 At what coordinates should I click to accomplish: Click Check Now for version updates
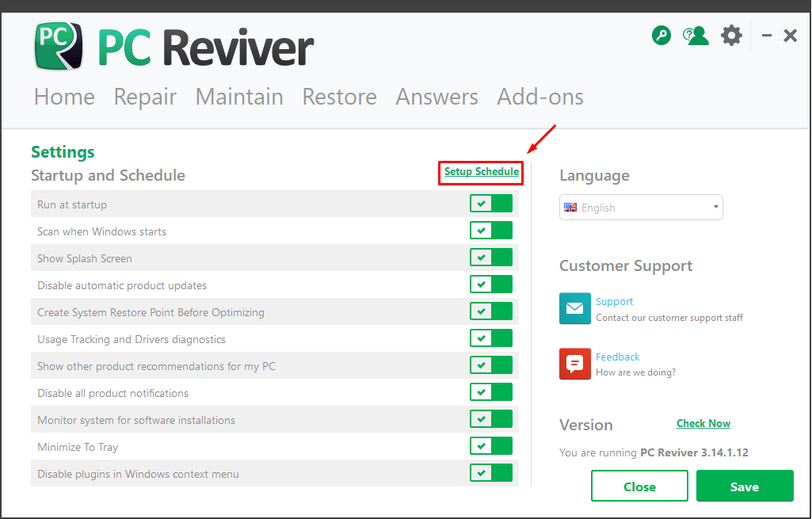(703, 423)
